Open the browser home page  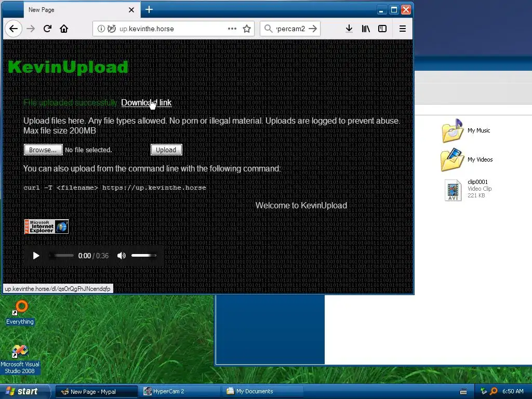64,29
